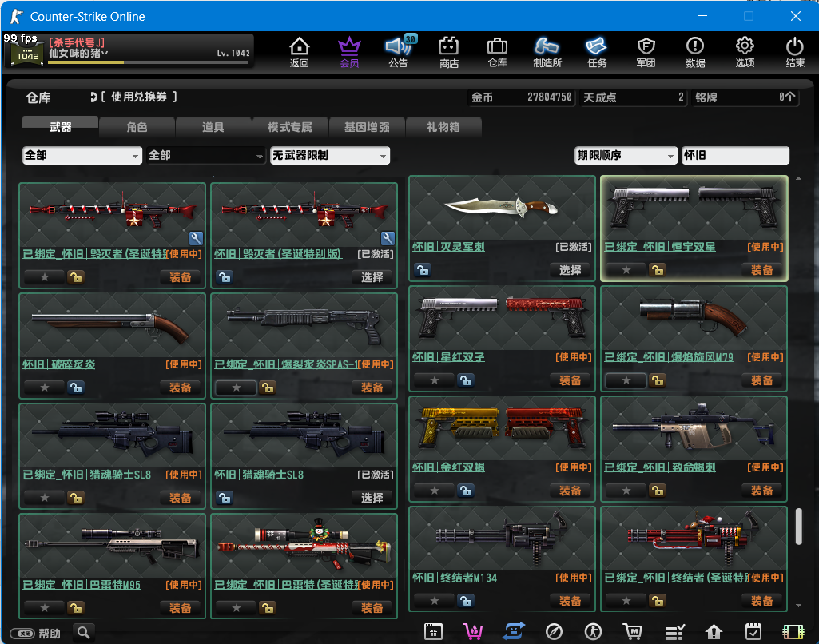Open the M shopping cart icon

(x=633, y=632)
